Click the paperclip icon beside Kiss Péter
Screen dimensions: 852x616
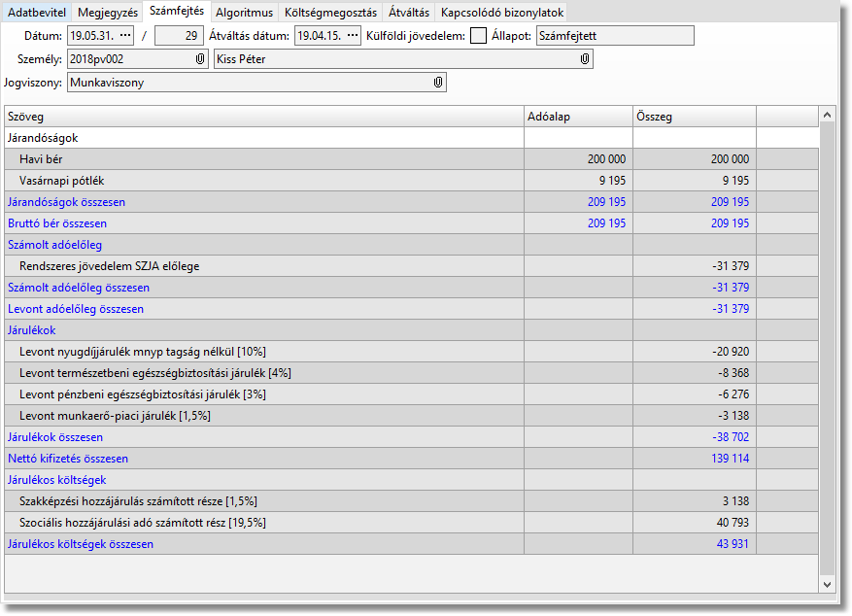[584, 59]
